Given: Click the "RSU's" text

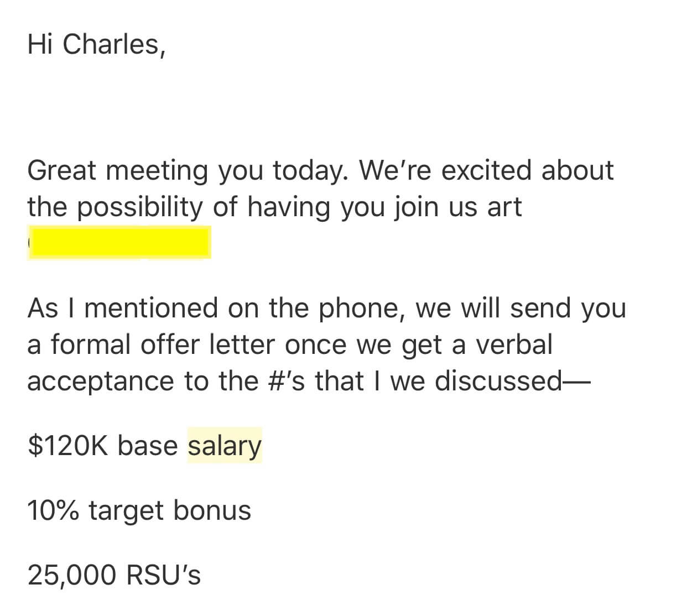Looking at the screenshot, I should [x=164, y=575].
